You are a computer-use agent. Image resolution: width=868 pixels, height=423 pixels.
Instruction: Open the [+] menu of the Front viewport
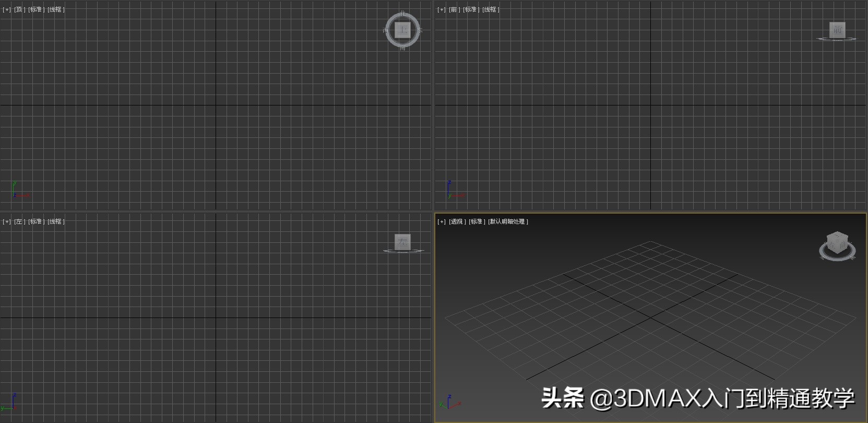(x=442, y=9)
